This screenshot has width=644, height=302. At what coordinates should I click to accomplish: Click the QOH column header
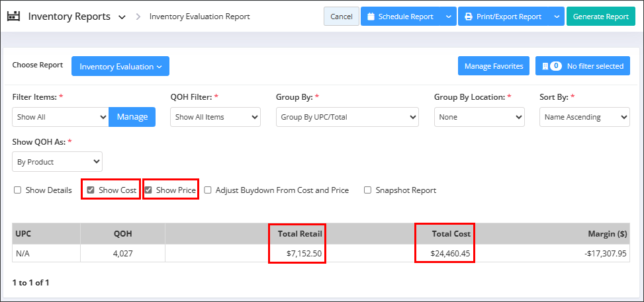click(123, 234)
